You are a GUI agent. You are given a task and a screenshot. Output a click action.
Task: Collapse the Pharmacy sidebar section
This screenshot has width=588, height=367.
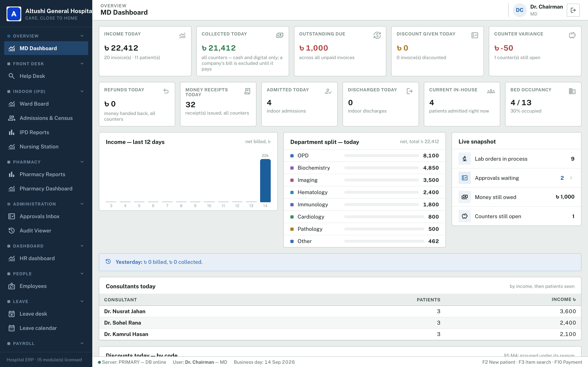(82, 162)
